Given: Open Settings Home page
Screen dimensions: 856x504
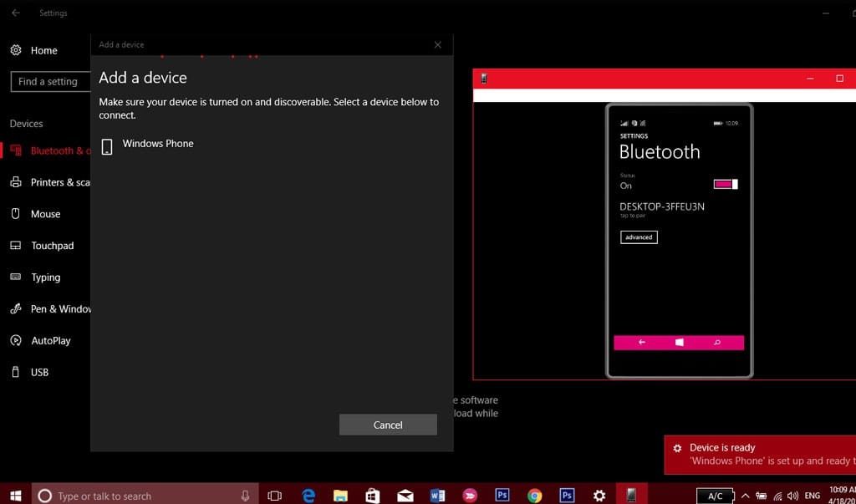Looking at the screenshot, I should (43, 50).
